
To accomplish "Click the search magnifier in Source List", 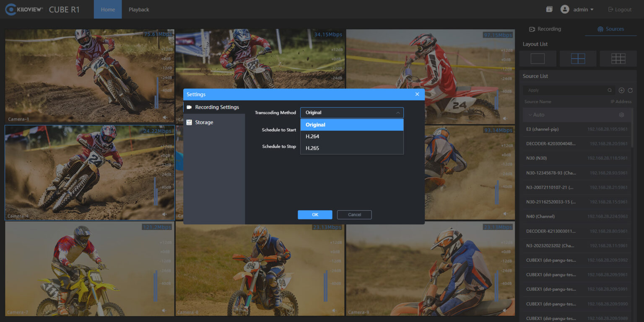I will [x=610, y=90].
